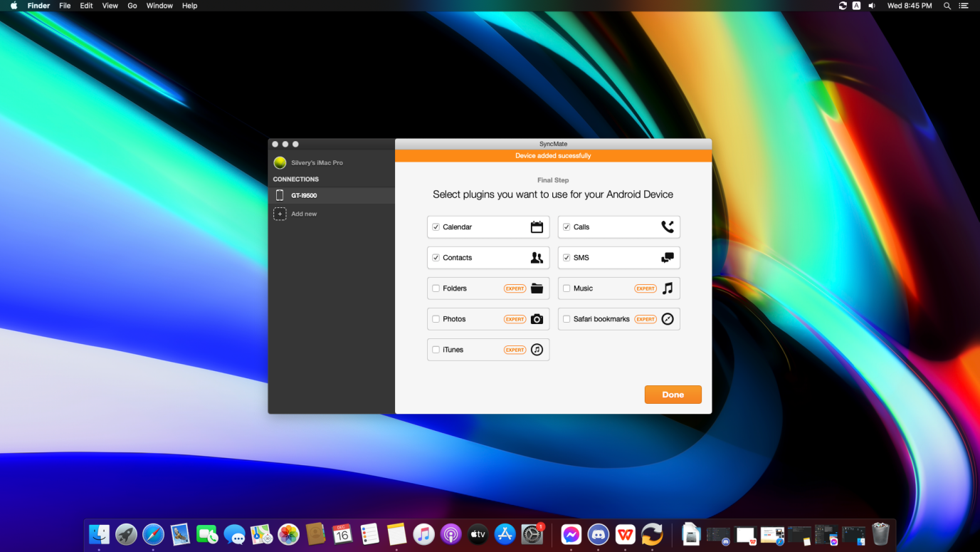Click Add new connection

[303, 214]
